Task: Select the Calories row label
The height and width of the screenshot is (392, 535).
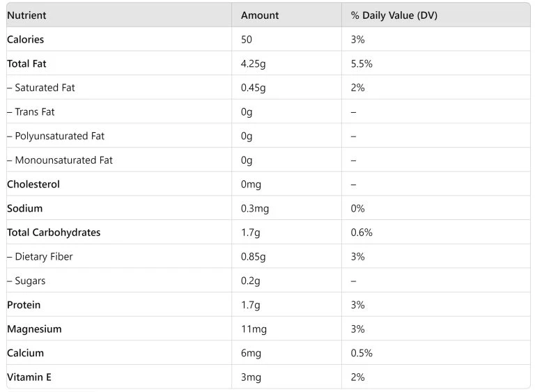Action: pos(26,40)
